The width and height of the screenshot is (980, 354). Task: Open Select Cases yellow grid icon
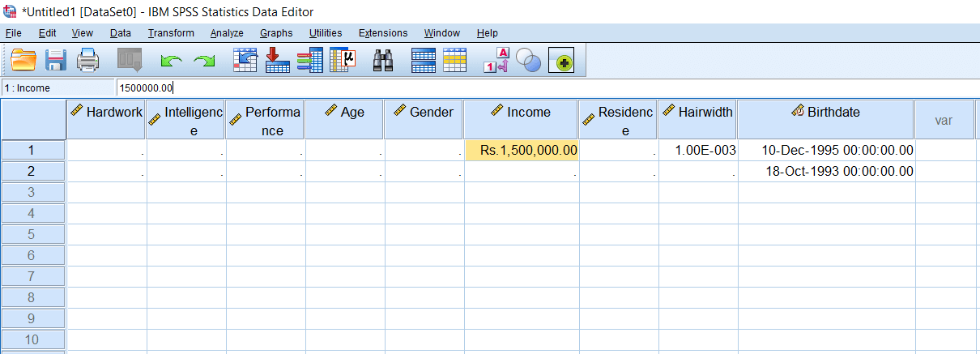pos(454,60)
